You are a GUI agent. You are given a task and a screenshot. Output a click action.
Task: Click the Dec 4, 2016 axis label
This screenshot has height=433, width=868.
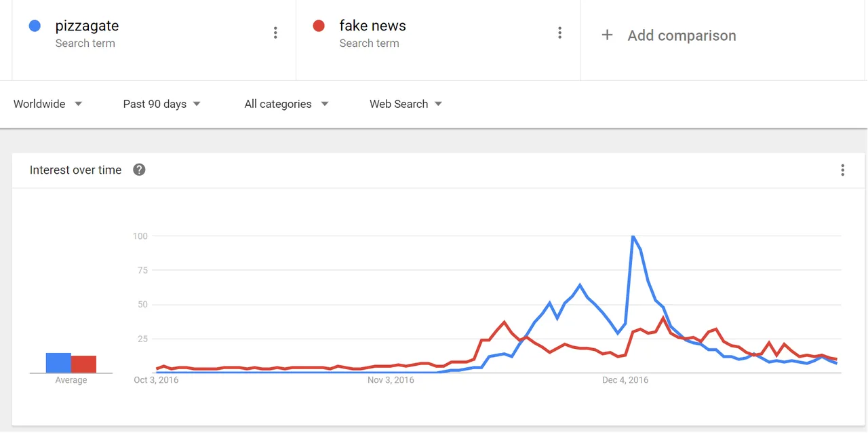tap(625, 380)
